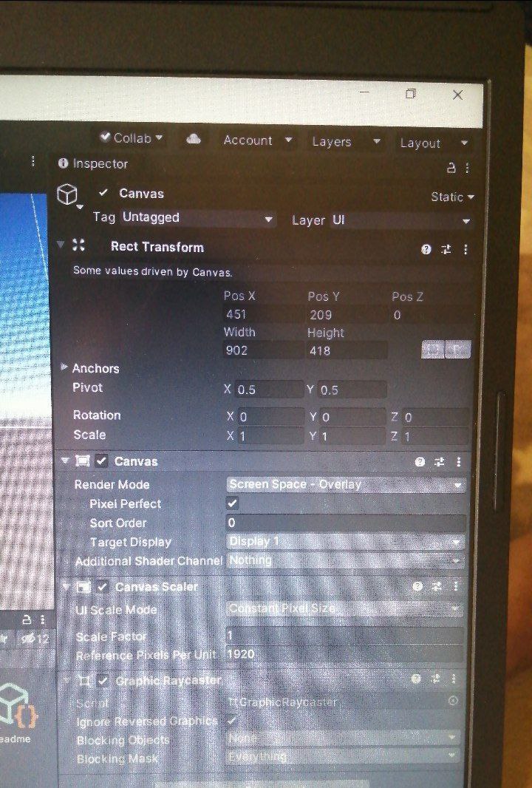Open Rect Transform three-dot context menu
This screenshot has height=788, width=532.
[x=465, y=249]
